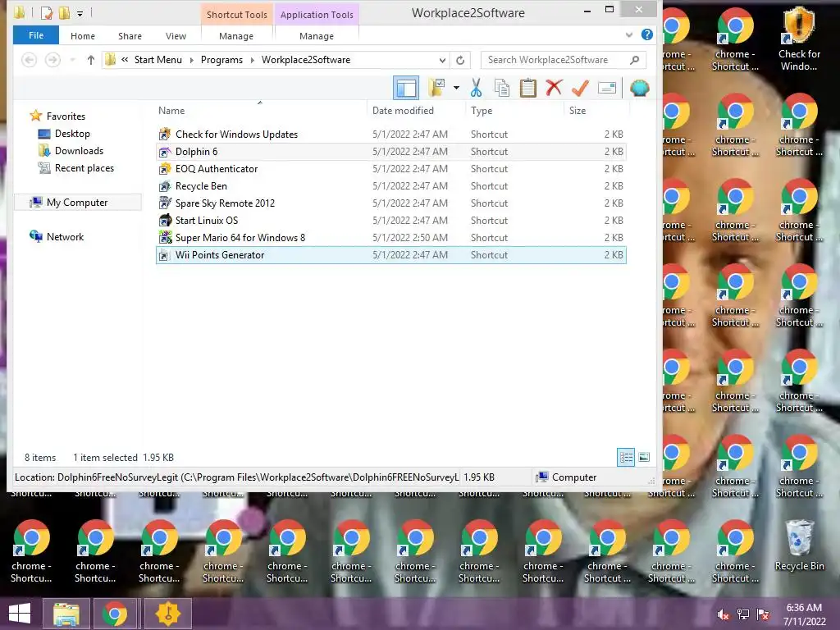
Task: Click the Search Workplace2Software field
Action: (564, 60)
